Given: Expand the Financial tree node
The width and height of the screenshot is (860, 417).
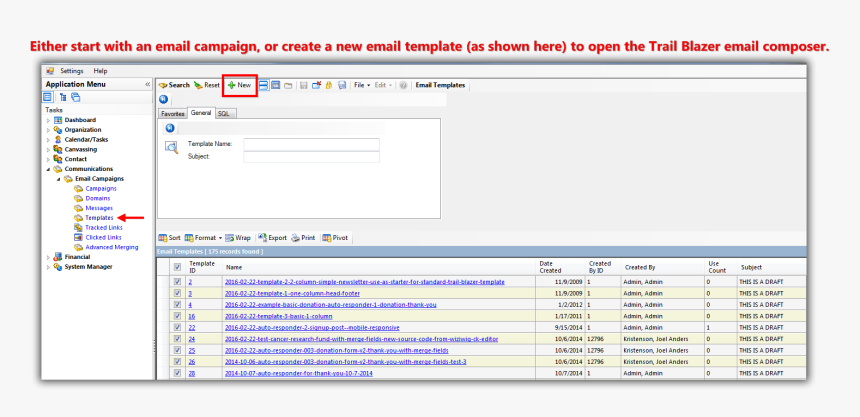Looking at the screenshot, I should (47, 257).
